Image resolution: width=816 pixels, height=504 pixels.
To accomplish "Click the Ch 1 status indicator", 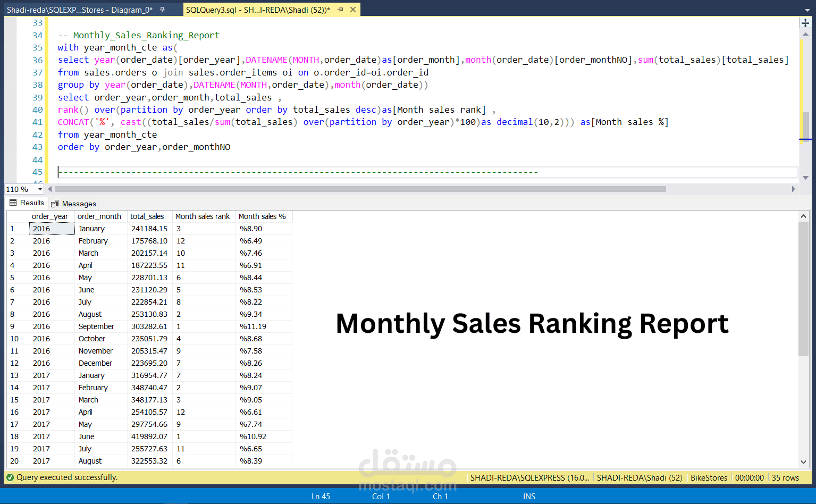I will [x=440, y=496].
